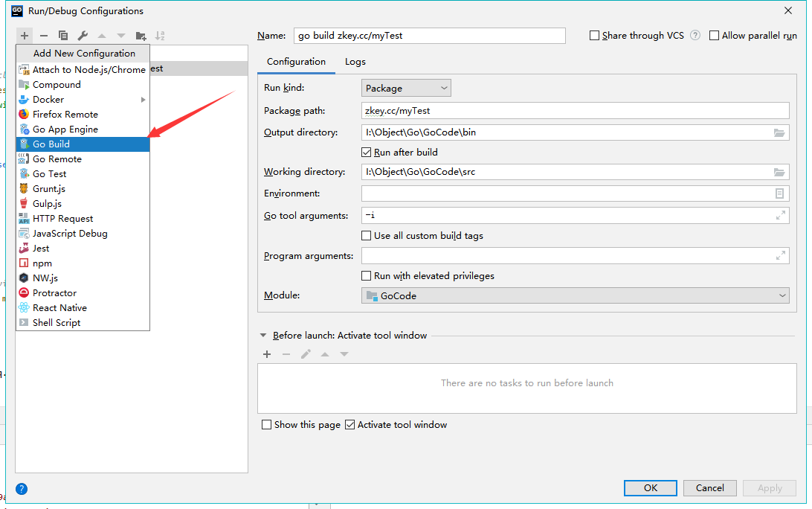This screenshot has height=509, width=812.
Task: Select NW.js configuration type
Action: tap(83, 278)
